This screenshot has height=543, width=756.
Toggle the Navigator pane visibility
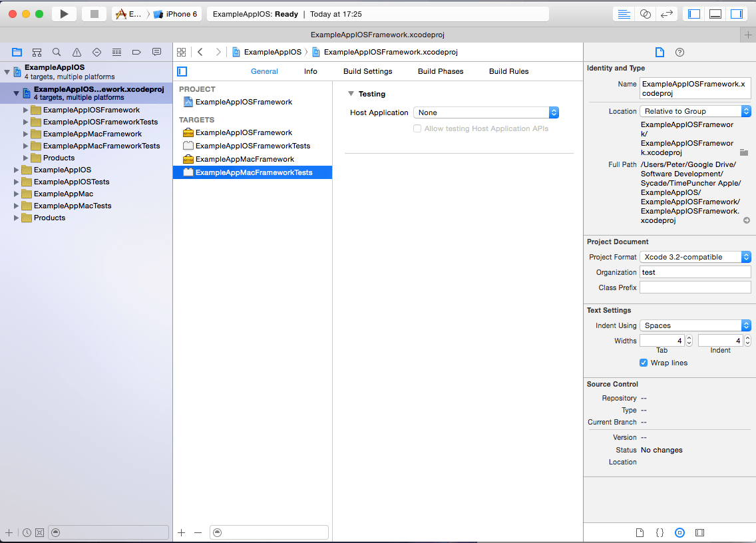pyautogui.click(x=694, y=14)
